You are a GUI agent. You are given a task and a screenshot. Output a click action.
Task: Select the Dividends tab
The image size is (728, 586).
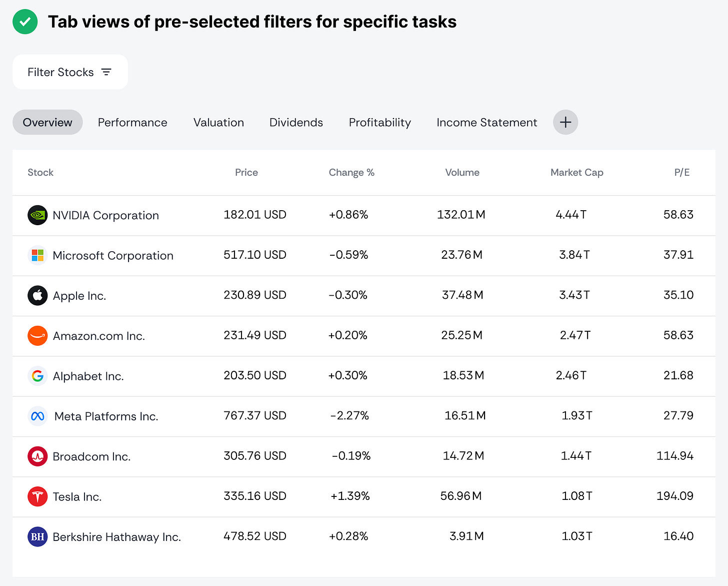(296, 123)
